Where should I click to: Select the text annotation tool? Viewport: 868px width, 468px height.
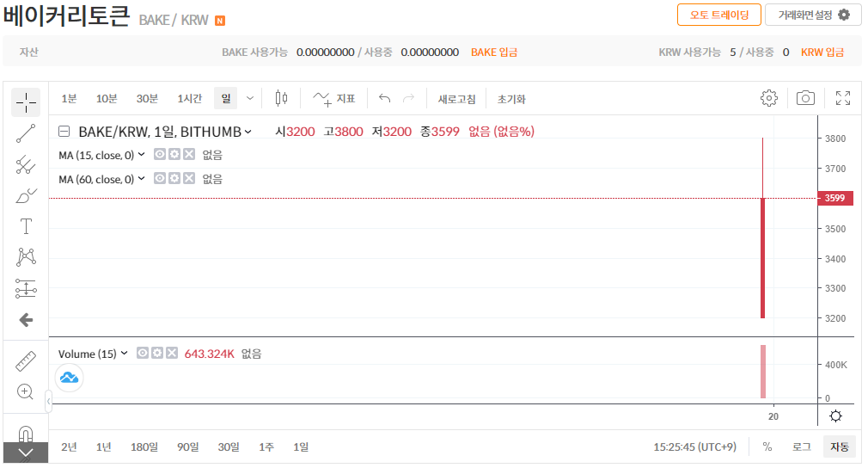[26, 226]
